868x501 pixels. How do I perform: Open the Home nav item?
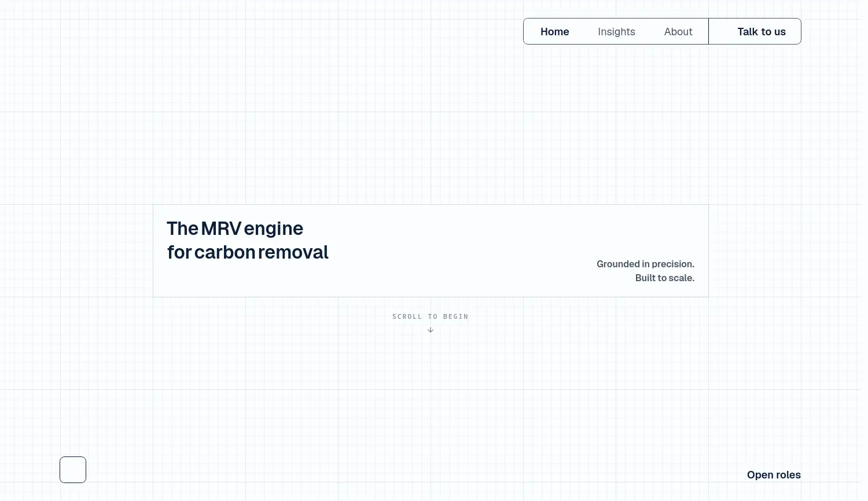pos(554,32)
